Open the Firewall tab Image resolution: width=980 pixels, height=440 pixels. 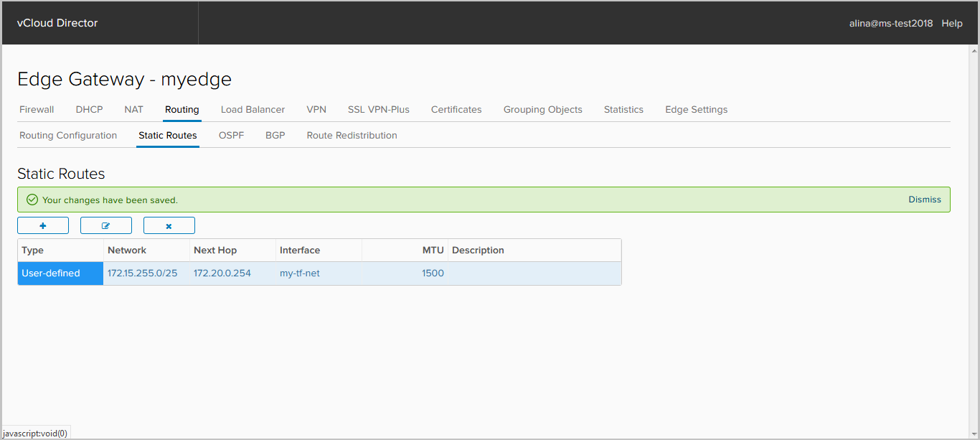(37, 110)
